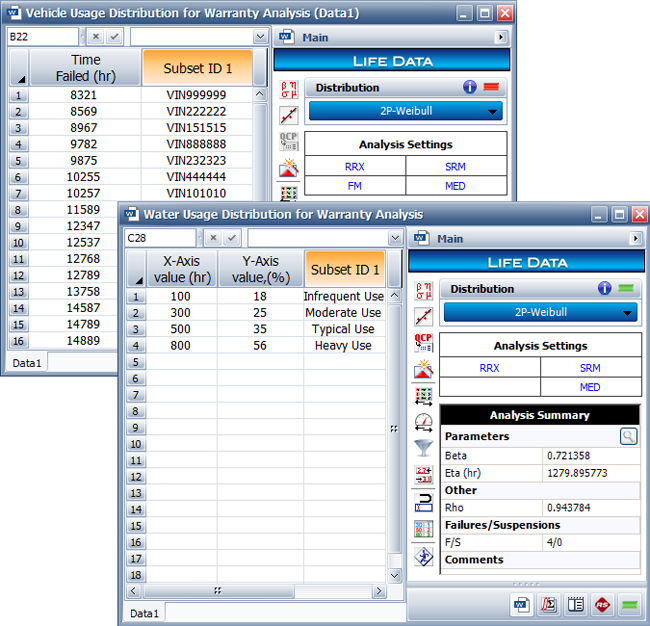
Task: Toggle the SRM analysis setting in Water Usage
Action: tap(590, 368)
